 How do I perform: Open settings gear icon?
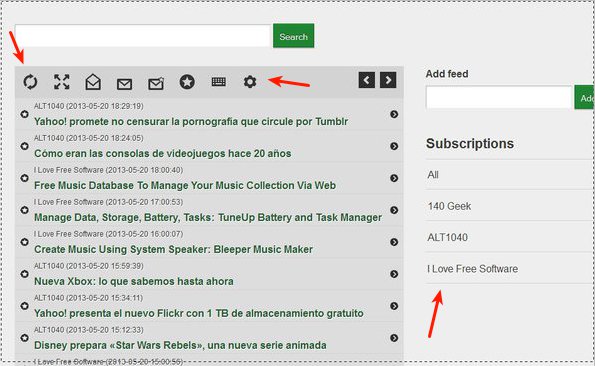(250, 82)
